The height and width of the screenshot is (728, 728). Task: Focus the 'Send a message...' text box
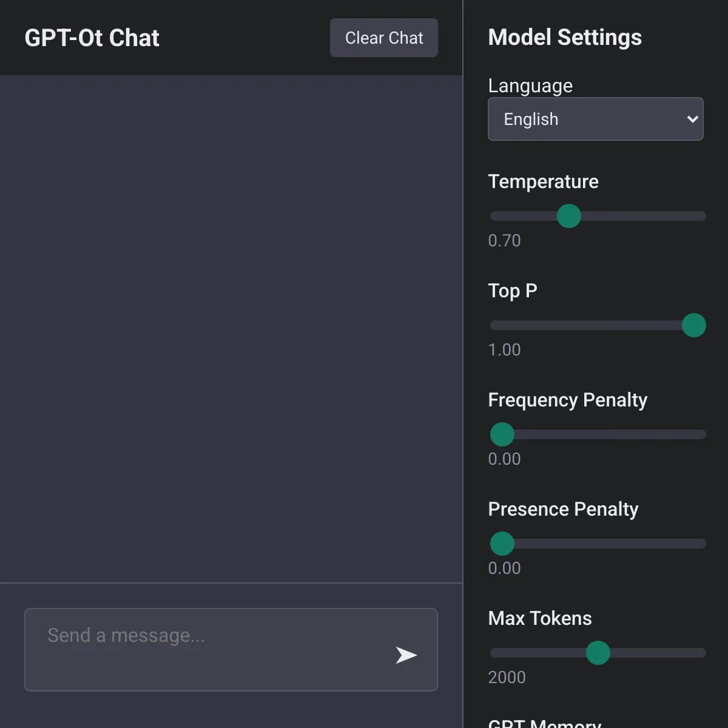pyautogui.click(x=231, y=650)
